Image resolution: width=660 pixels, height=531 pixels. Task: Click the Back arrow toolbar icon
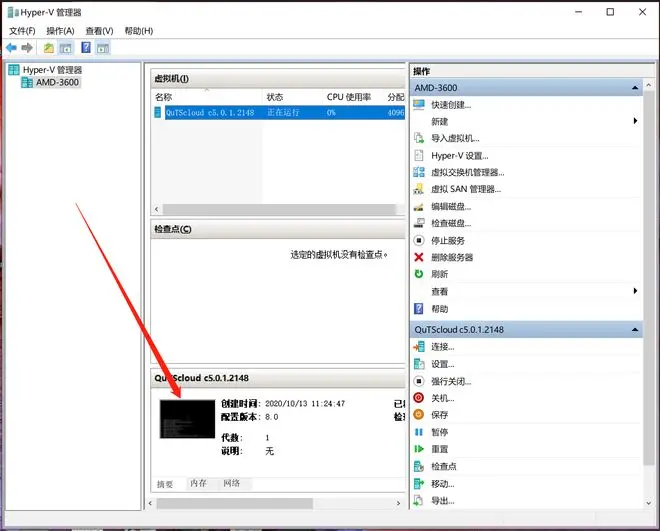point(11,48)
